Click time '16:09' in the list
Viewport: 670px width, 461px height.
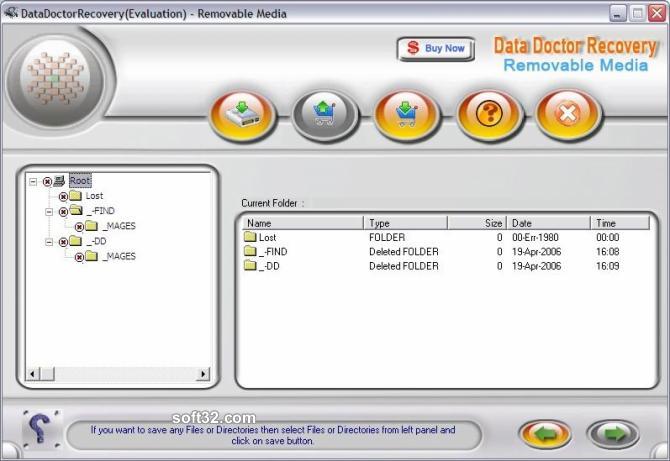click(608, 266)
